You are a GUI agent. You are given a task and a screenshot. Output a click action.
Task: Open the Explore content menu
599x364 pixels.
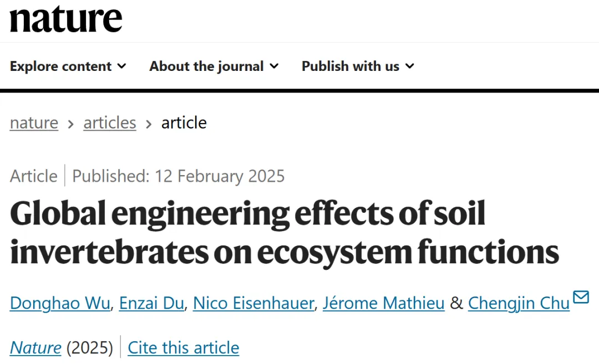pyautogui.click(x=61, y=66)
